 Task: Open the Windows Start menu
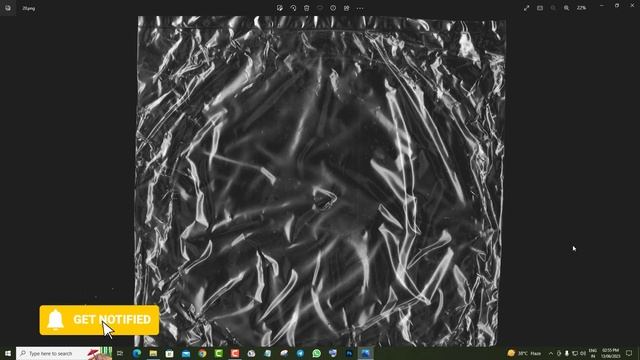tap(8, 353)
